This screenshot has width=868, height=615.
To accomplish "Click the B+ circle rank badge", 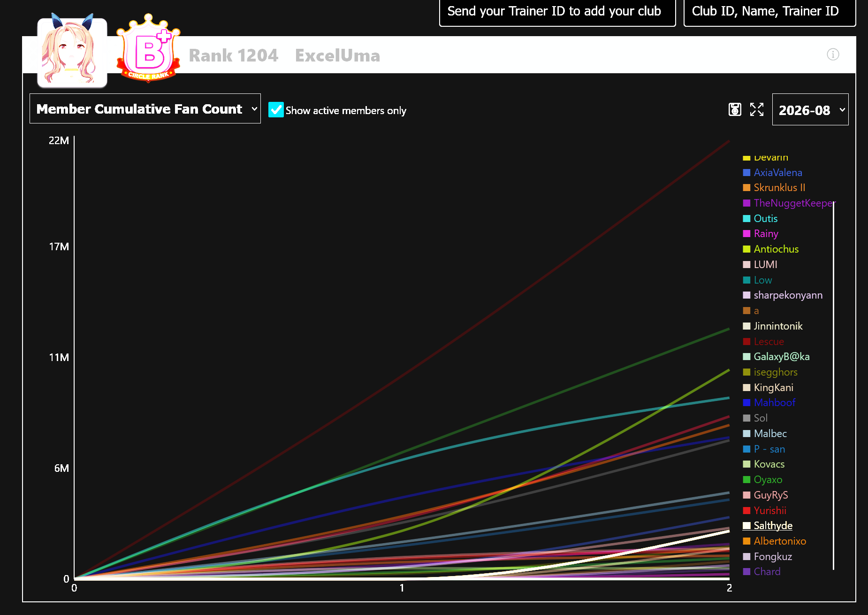I will click(x=148, y=48).
